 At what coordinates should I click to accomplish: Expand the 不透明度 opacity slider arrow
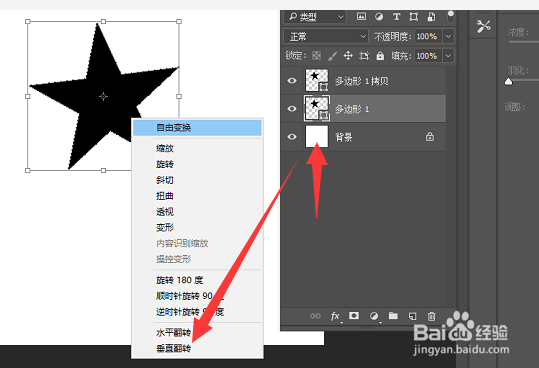(448, 36)
